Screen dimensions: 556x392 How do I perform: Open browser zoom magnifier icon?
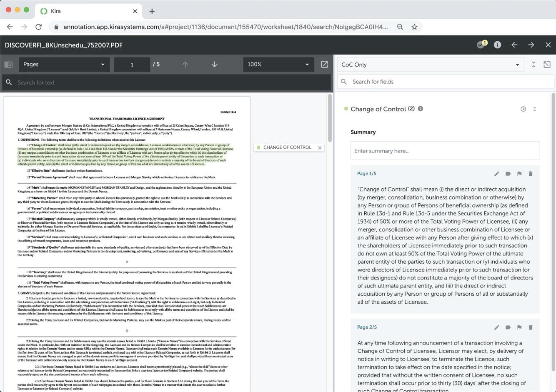point(400,27)
